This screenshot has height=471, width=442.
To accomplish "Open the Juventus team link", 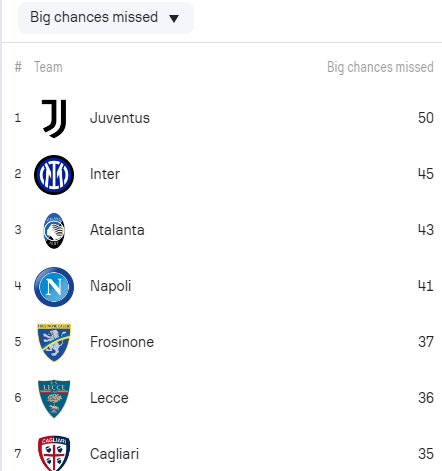I will pyautogui.click(x=120, y=118).
